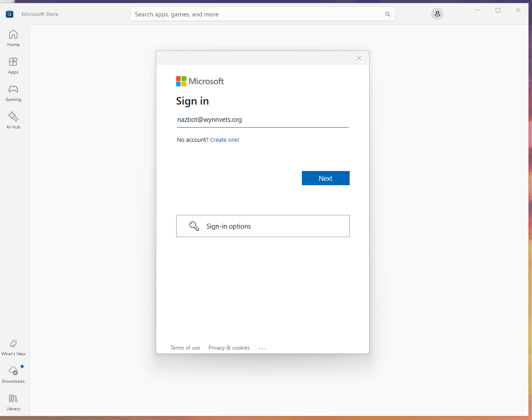Open your Library
This screenshot has width=532, height=420.
click(13, 402)
